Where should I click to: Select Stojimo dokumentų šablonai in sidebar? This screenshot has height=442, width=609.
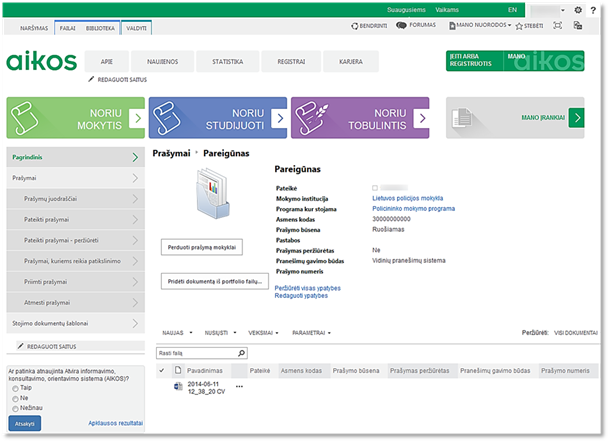pos(76,323)
